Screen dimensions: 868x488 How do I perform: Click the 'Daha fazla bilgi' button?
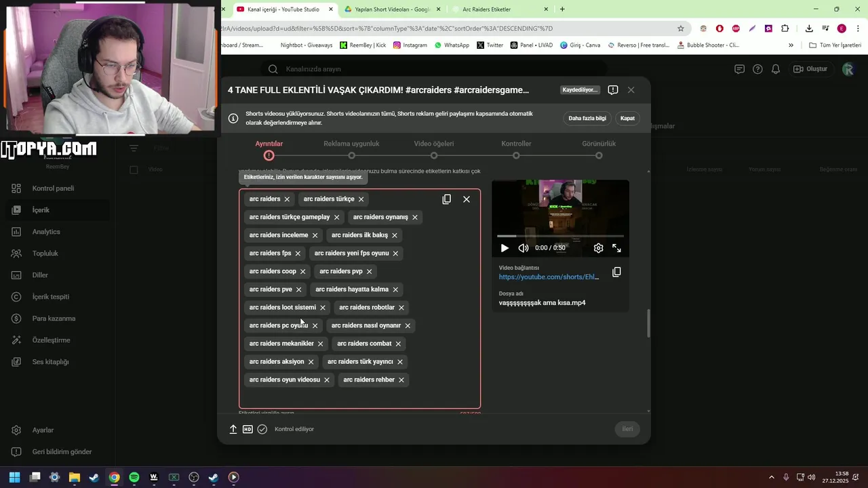587,118
